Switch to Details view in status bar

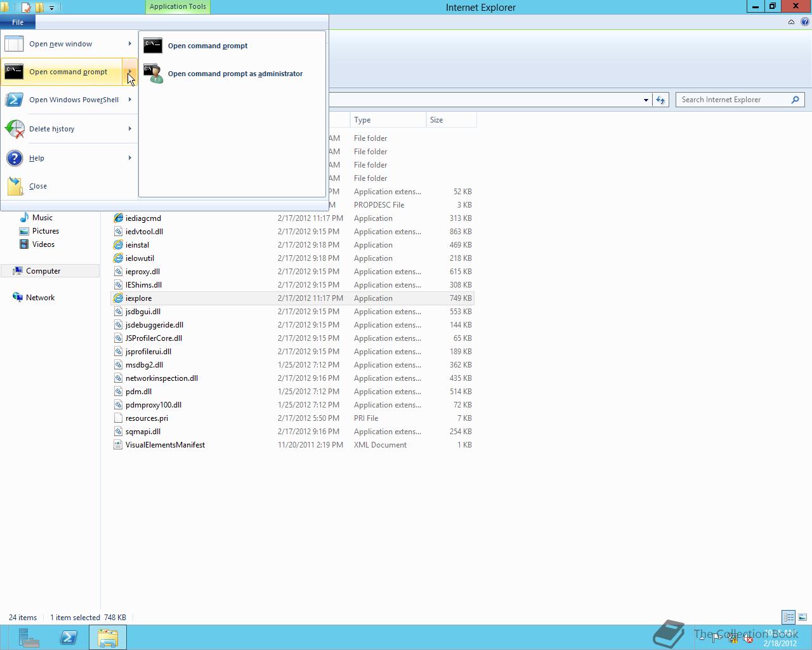[x=789, y=617]
